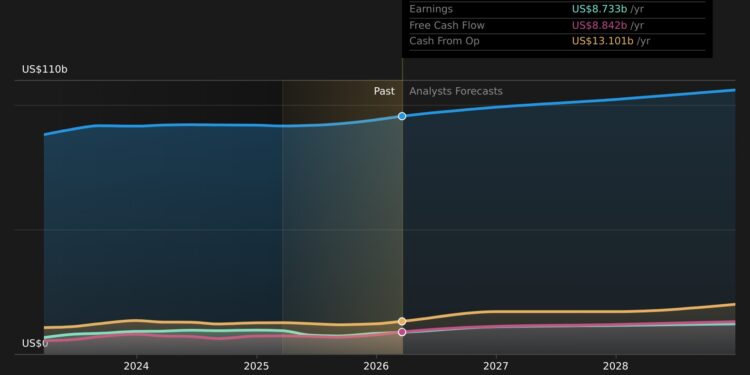Click the Cash From Op marker at 2026
This screenshot has width=750, height=375.
[402, 321]
